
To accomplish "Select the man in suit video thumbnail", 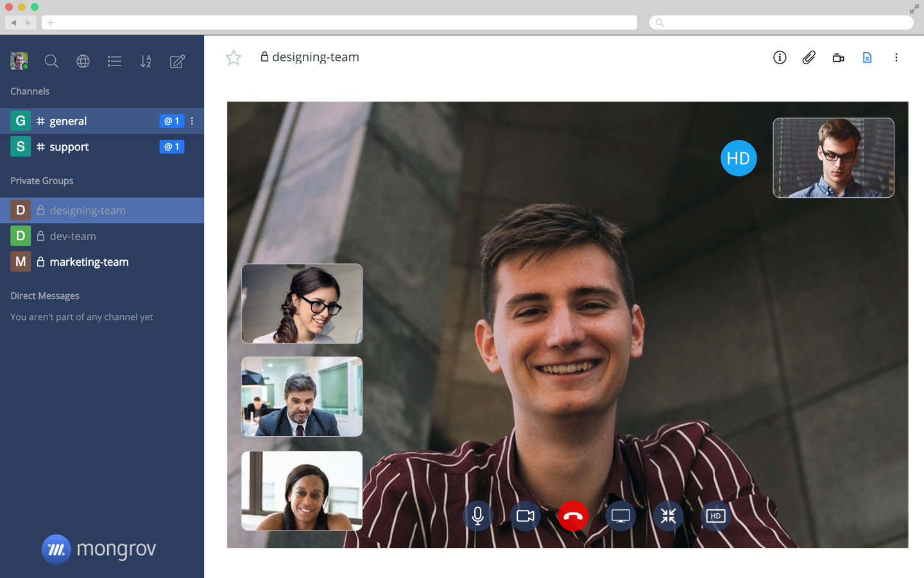I will (x=302, y=396).
